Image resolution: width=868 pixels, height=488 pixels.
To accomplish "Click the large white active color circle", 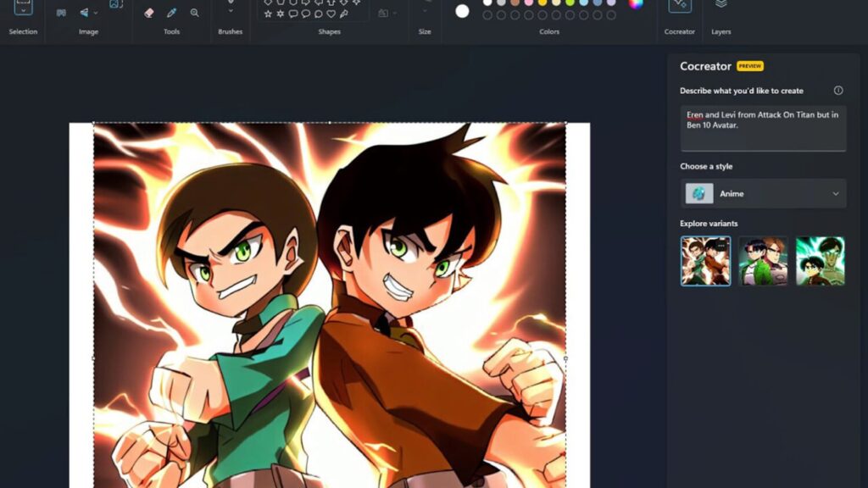I will coord(462,11).
